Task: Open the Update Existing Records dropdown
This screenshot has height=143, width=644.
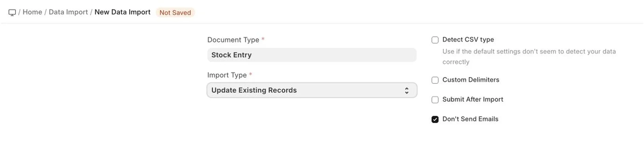Action: [x=312, y=90]
